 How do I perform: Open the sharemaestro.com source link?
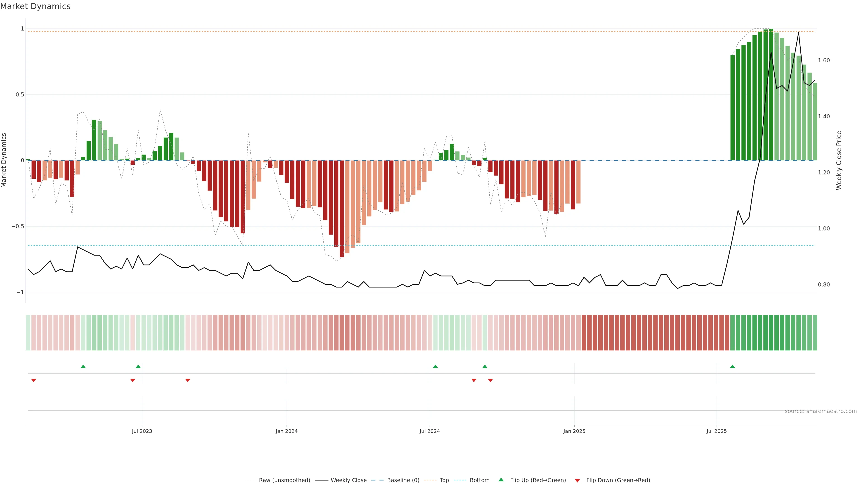pyautogui.click(x=821, y=411)
